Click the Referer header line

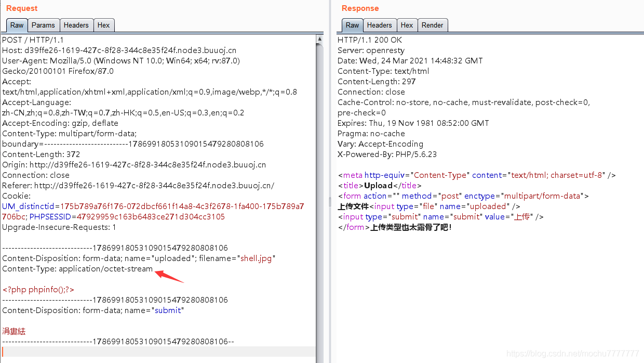tap(138, 186)
